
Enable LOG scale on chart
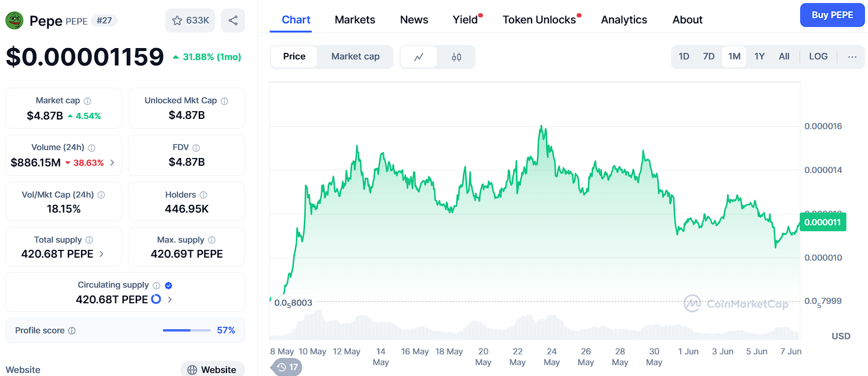click(818, 56)
